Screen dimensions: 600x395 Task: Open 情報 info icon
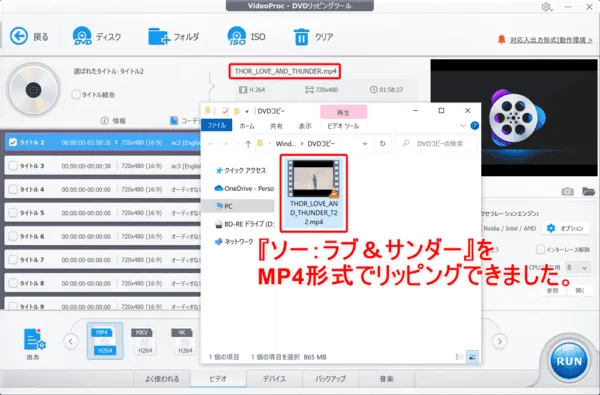point(104,121)
